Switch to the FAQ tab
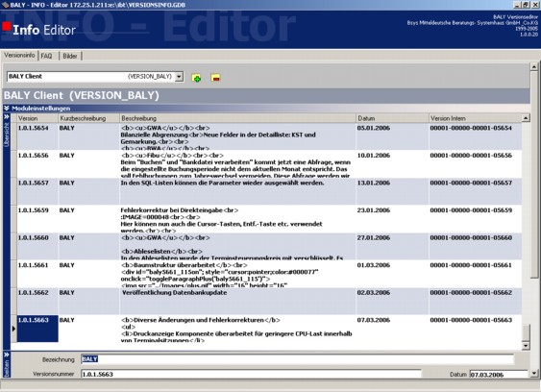Image resolution: width=541 pixels, height=392 pixels. point(46,56)
